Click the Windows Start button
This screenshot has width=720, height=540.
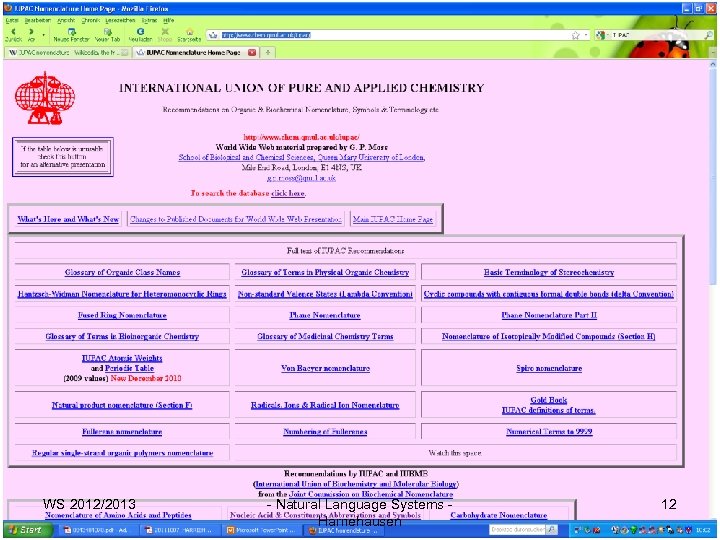(x=26, y=530)
